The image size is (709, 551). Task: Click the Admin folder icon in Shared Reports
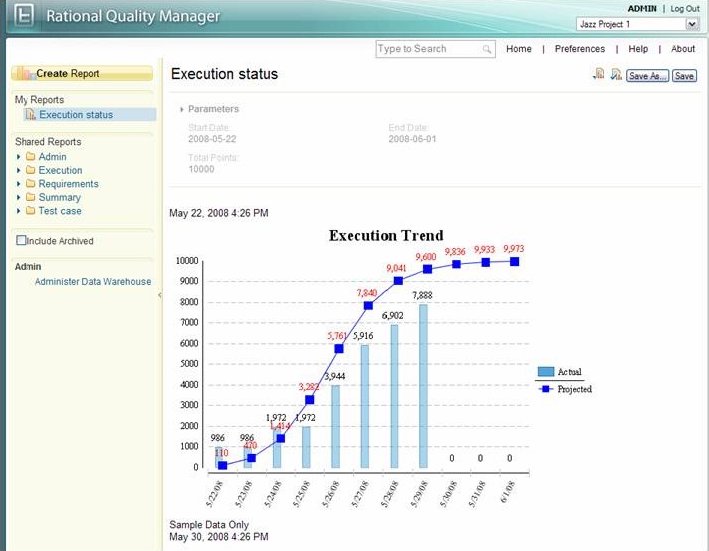31,157
